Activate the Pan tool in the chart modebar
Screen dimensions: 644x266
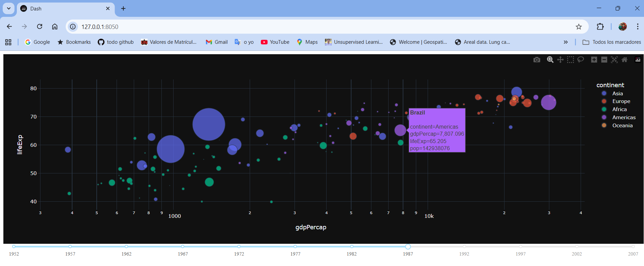pyautogui.click(x=560, y=60)
